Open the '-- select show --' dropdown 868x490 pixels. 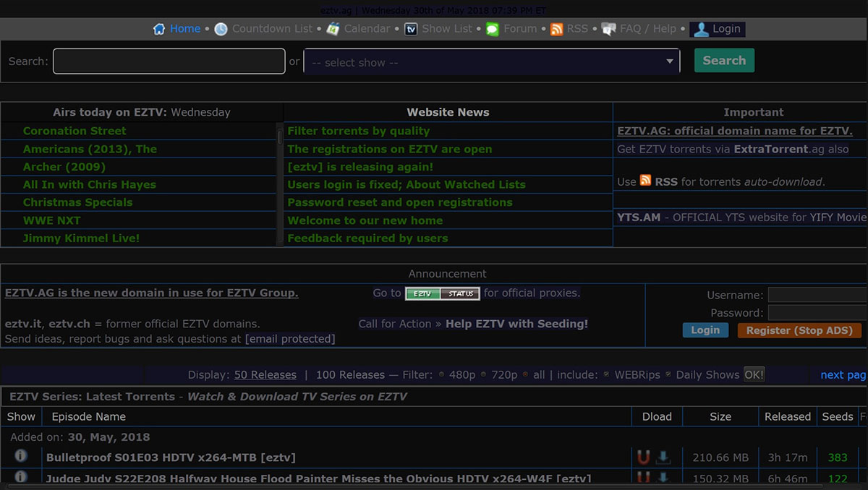click(x=492, y=61)
